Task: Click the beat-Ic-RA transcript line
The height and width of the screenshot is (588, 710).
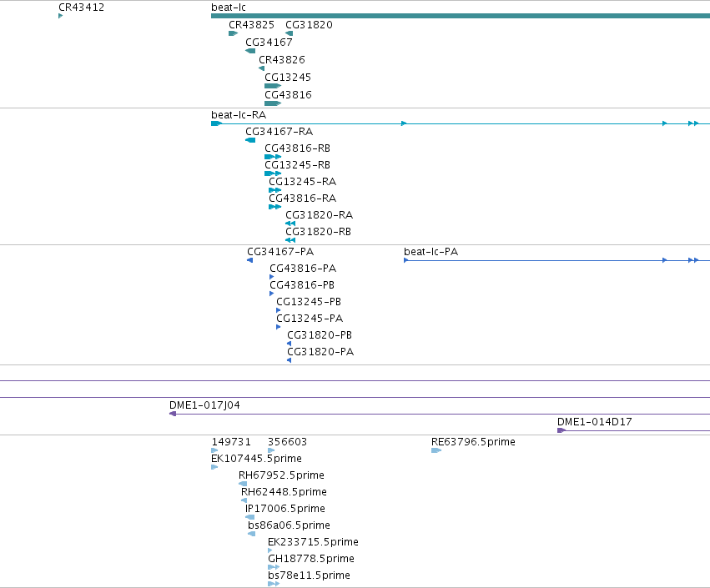Action: [461, 123]
